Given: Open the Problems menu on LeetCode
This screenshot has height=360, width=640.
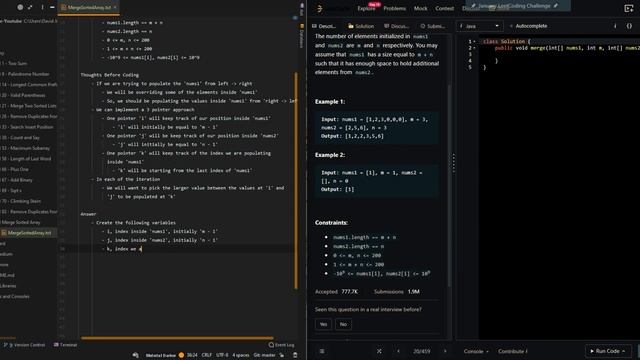Looking at the screenshot, I should coord(395,9).
